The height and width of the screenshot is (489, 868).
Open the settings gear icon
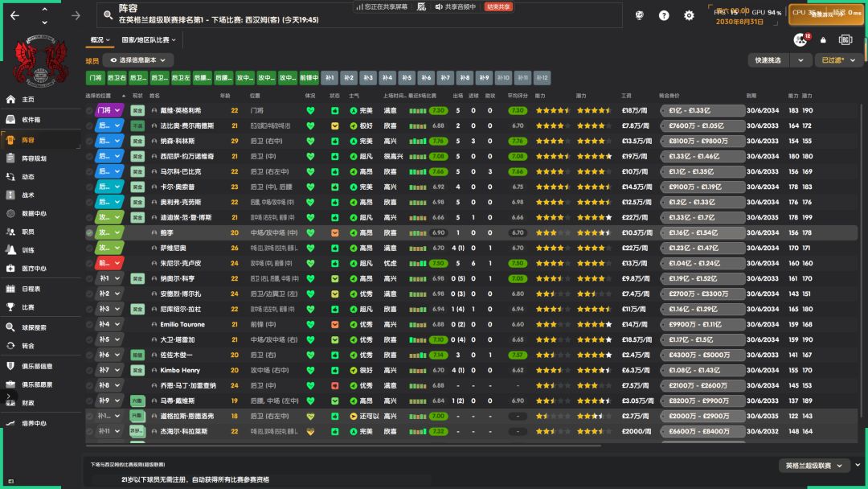689,15
